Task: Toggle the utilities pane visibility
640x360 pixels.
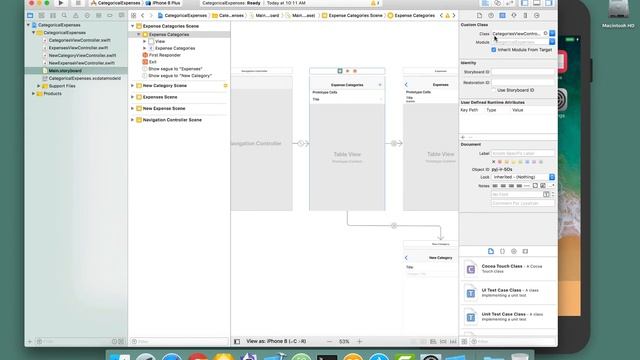Action: coord(549,3)
